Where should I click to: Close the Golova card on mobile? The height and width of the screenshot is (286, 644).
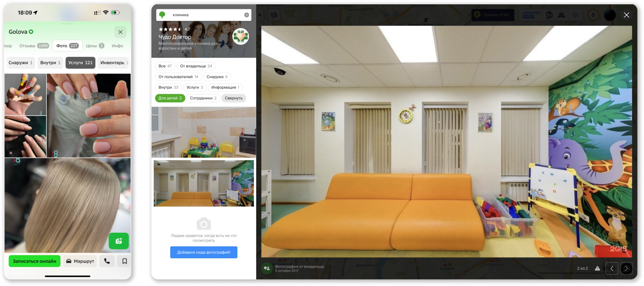point(120,32)
